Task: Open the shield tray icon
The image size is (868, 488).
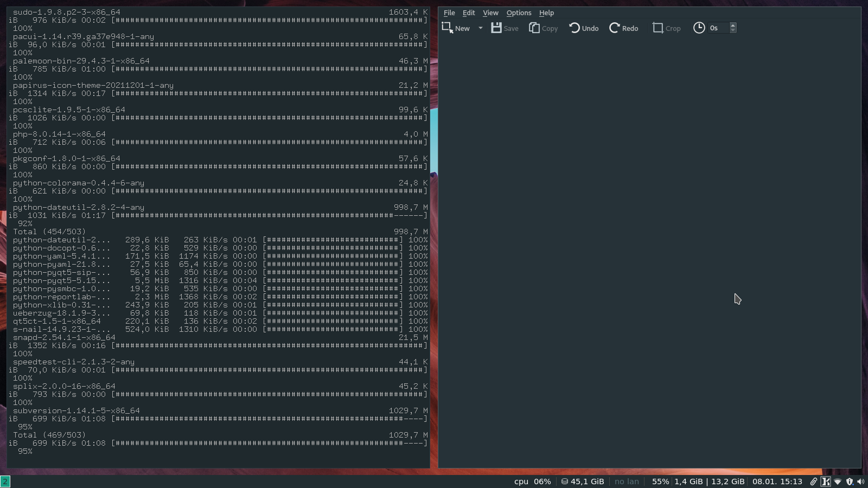Action: tap(850, 481)
